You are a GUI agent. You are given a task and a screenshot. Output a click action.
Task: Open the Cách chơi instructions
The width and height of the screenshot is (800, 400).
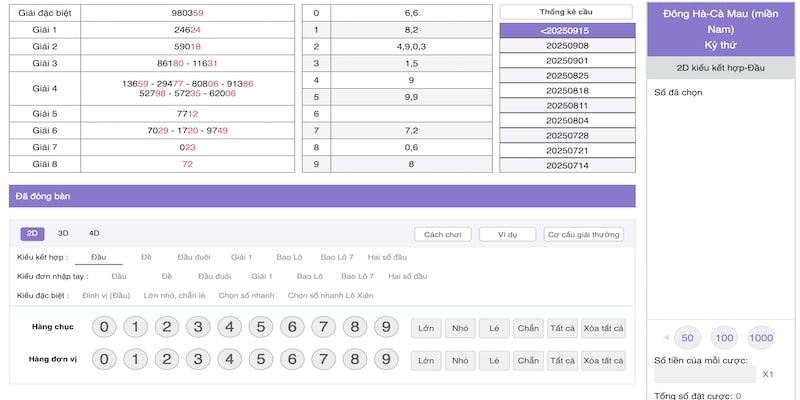[442, 234]
